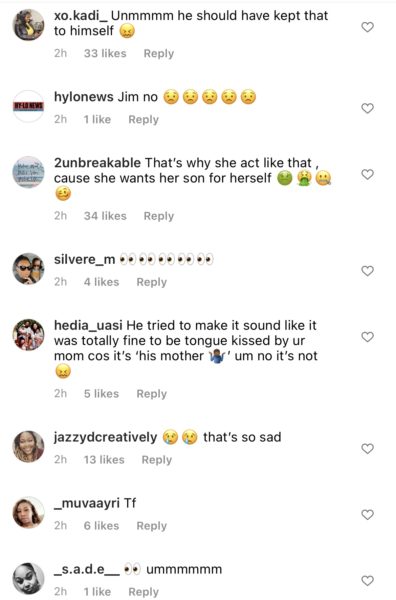This screenshot has width=396, height=600.
Task: Reply to 2unbreakable's comment
Action: (159, 216)
